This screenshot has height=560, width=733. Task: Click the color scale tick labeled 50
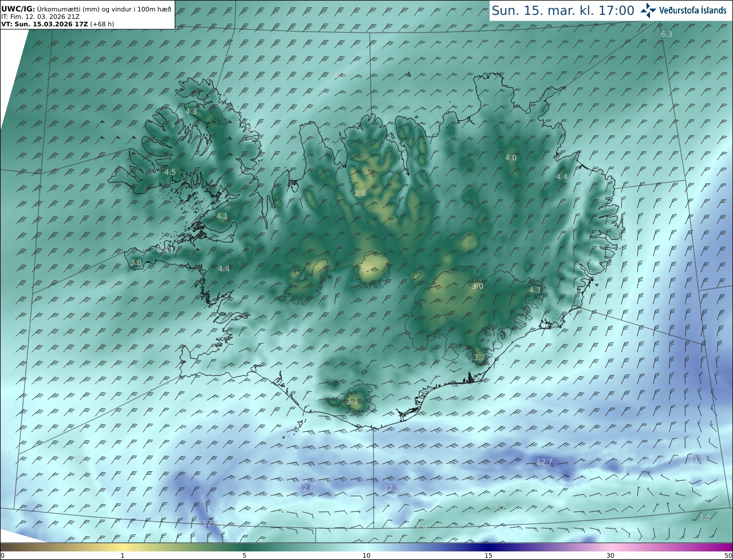728,555
